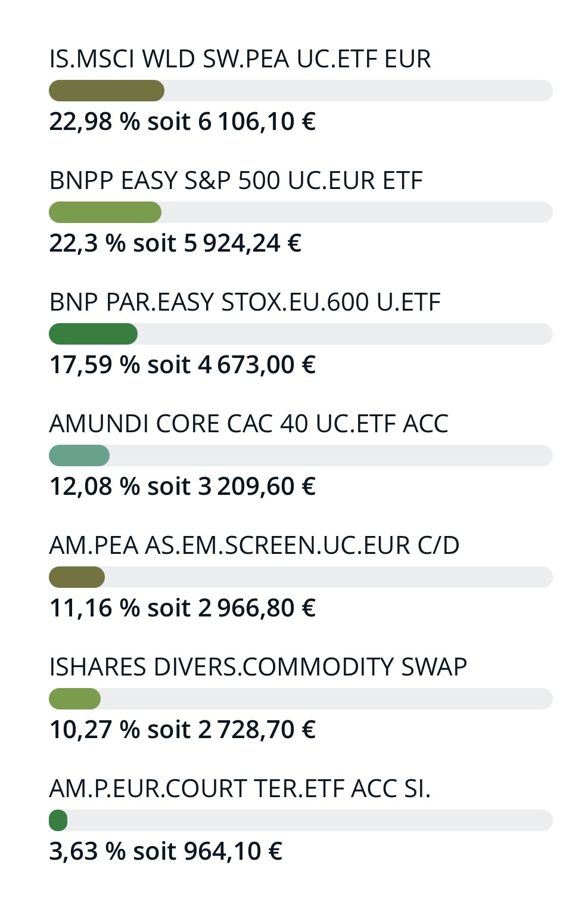588x911 pixels.
Task: Select the 22,98 % soit 6 106,10 € text
Action: tap(182, 122)
